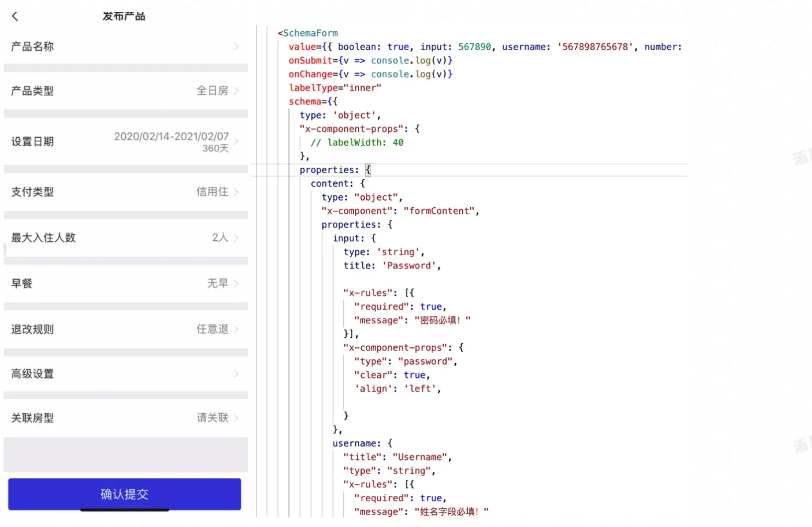Click the 发布产品 page title
The height and width of the screenshot is (527, 812).
point(124,17)
